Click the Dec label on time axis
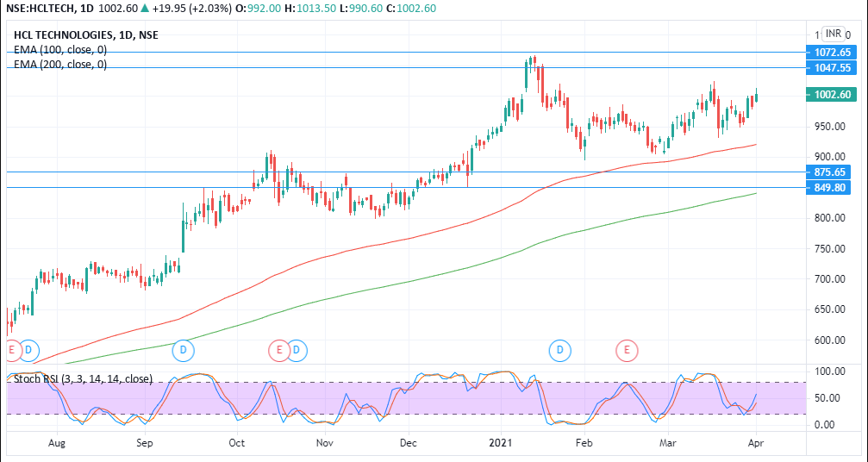The height and width of the screenshot is (462, 868). [408, 443]
